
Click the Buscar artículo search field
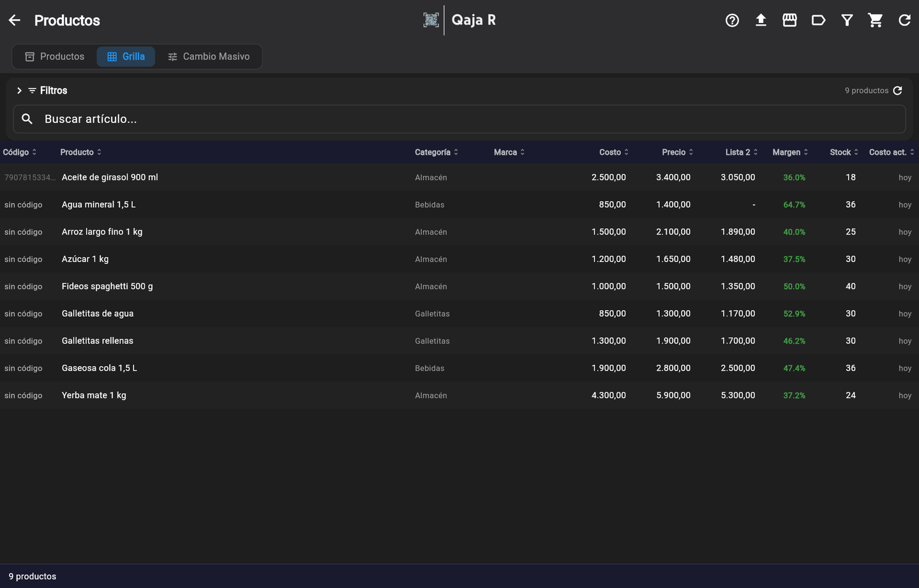tap(459, 119)
